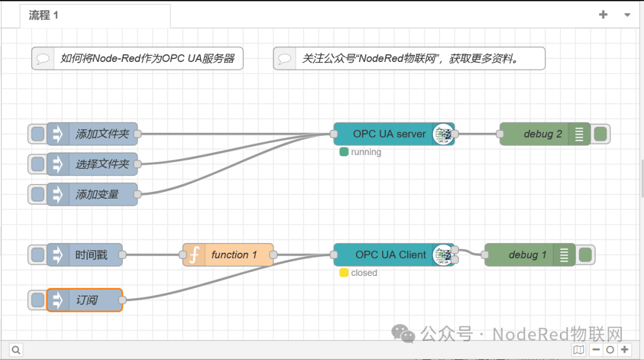
Task: Click the debug 1 list icon
Action: coord(564,255)
